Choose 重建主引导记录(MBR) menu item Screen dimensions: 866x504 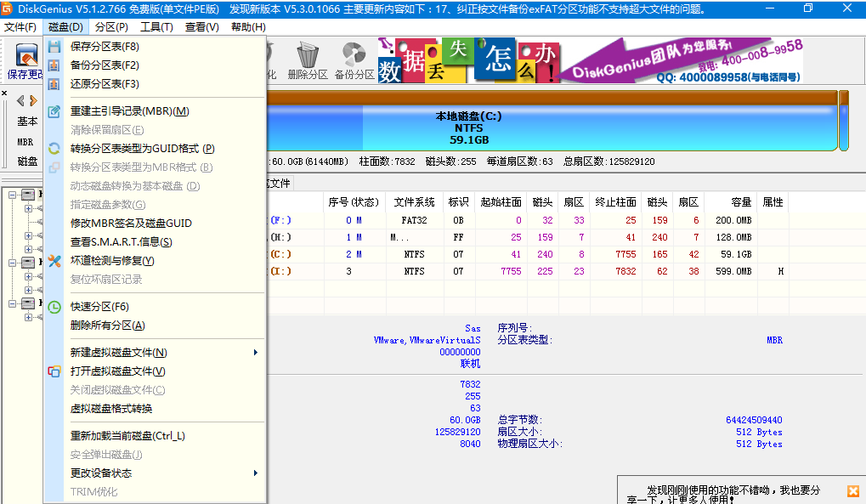(129, 111)
